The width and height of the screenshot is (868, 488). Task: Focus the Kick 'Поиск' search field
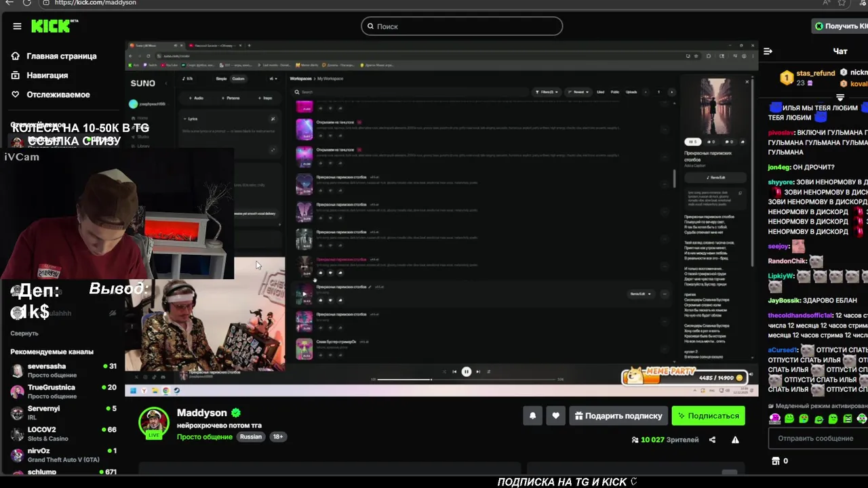point(462,26)
